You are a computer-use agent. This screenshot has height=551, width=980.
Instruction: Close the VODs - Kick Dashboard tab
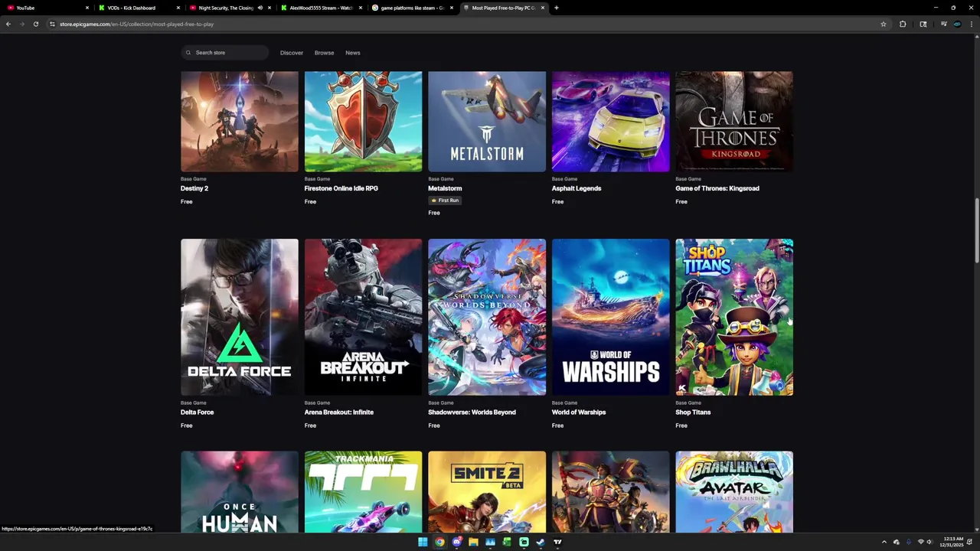coord(178,8)
